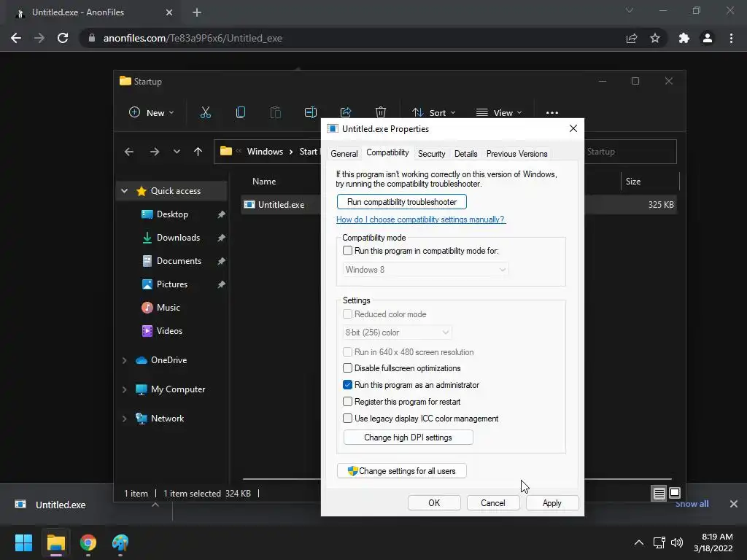Viewport: 747px width, 560px height.
Task: Go forward in the Startup Explorer window
Action: [155, 152]
